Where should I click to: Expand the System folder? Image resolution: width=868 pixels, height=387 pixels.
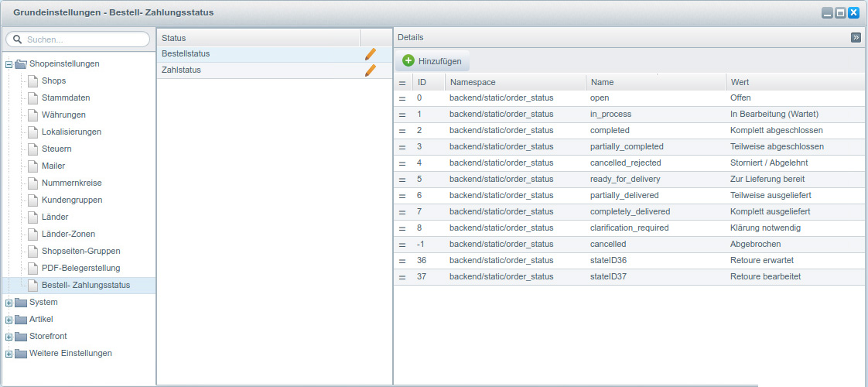[x=9, y=303]
